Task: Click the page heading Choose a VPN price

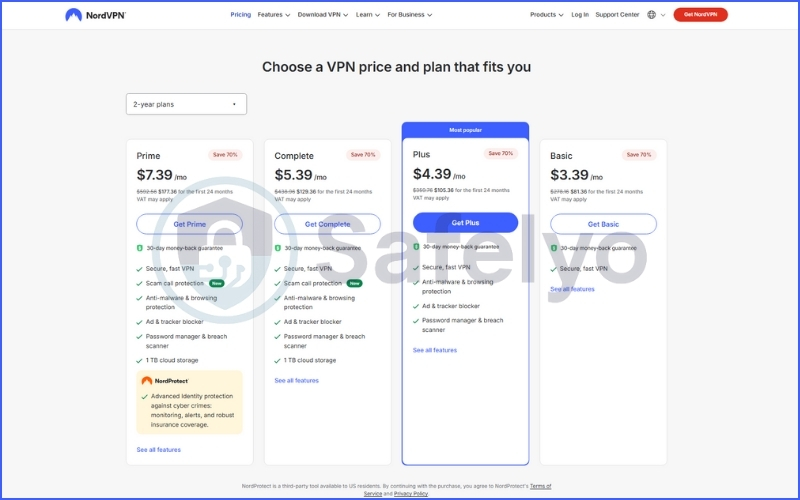Action: [x=396, y=67]
